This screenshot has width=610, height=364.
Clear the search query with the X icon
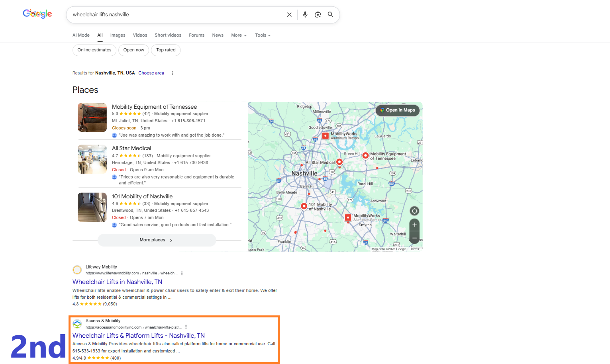[x=289, y=15]
